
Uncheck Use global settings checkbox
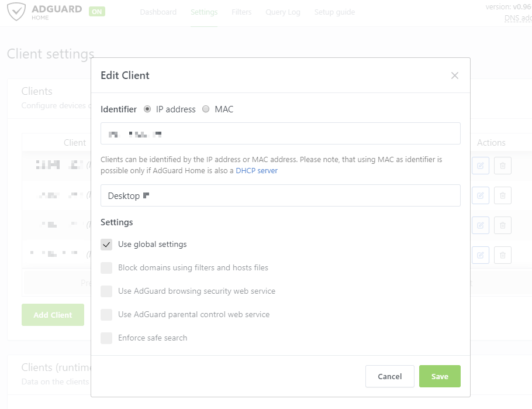tap(106, 244)
